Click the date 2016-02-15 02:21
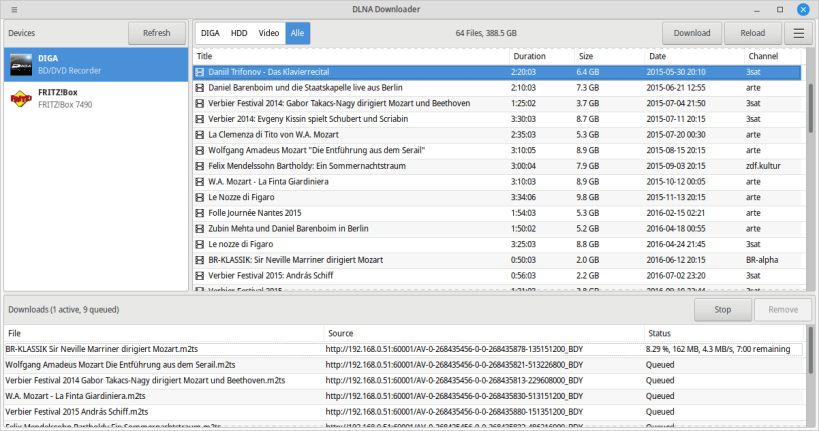The height and width of the screenshot is (431, 819). coord(676,213)
